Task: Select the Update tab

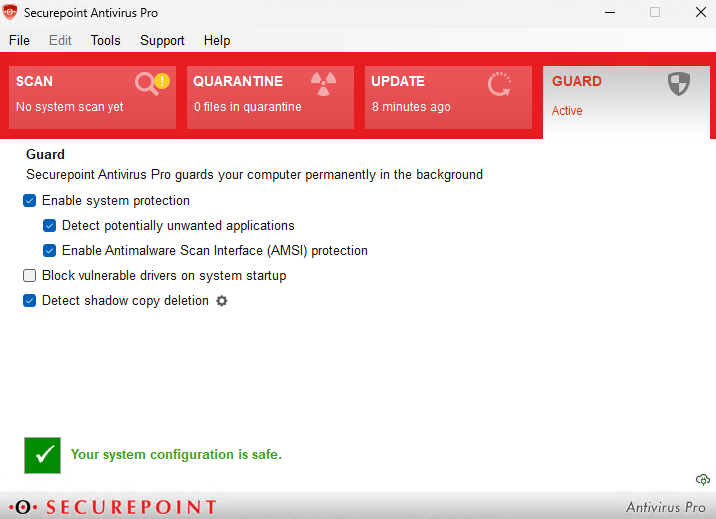Action: click(x=448, y=97)
